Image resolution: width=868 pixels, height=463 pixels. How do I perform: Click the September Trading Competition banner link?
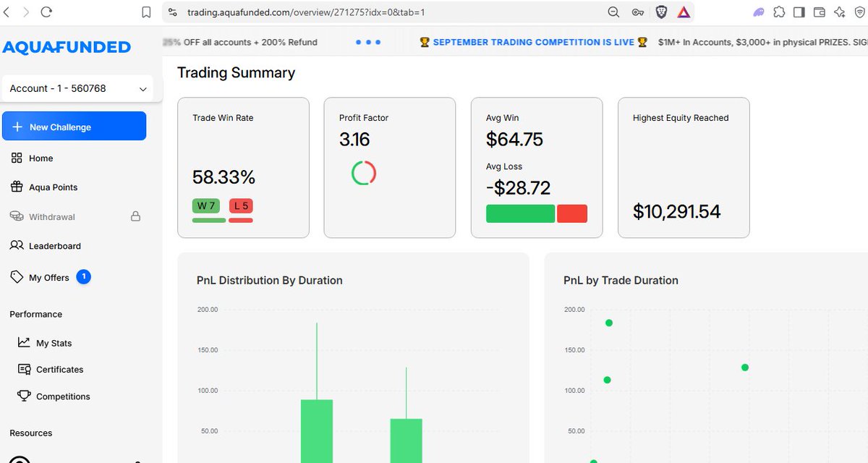coord(533,42)
